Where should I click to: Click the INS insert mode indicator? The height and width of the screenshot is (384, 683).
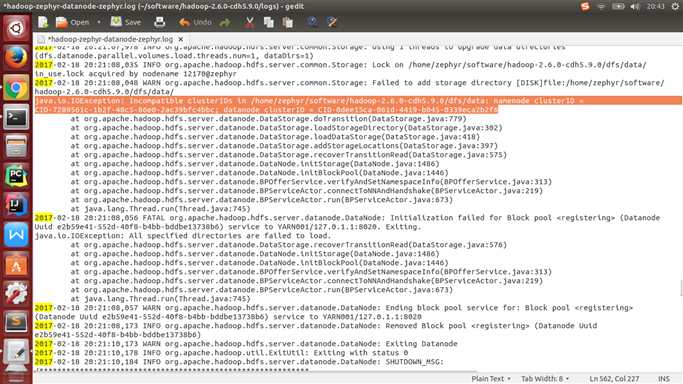663,379
